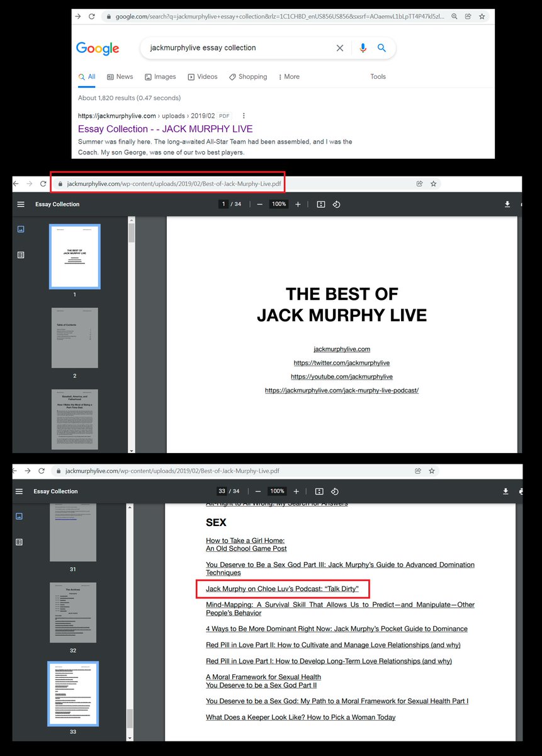Click the zoom magnifier icon in the Google address bar

(x=454, y=16)
